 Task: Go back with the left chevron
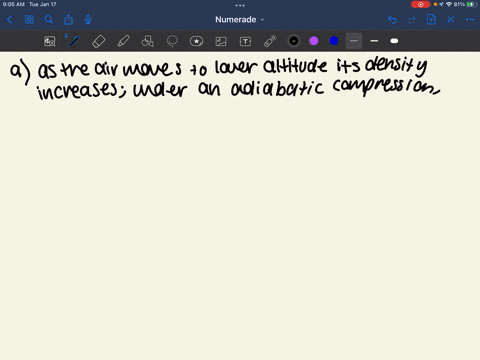pyautogui.click(x=9, y=20)
